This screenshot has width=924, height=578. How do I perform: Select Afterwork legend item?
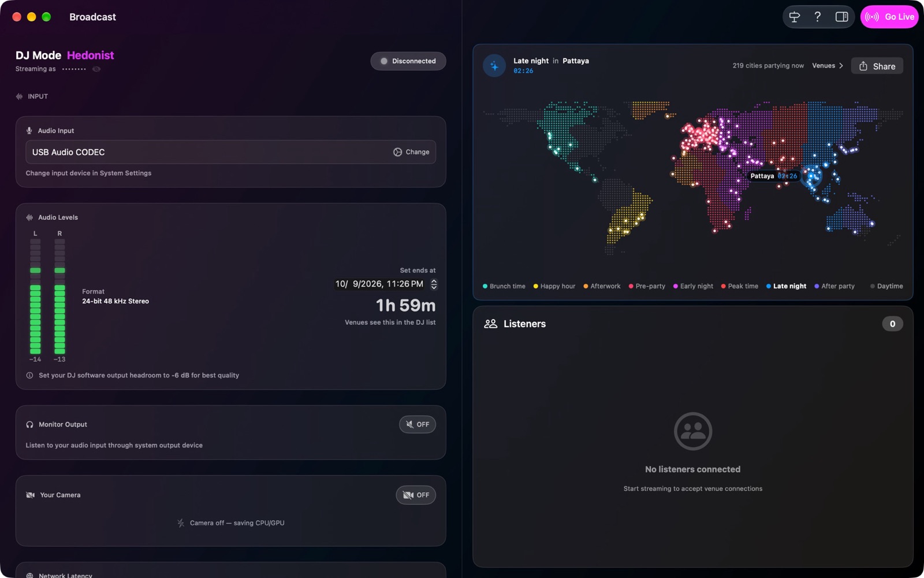[602, 286]
